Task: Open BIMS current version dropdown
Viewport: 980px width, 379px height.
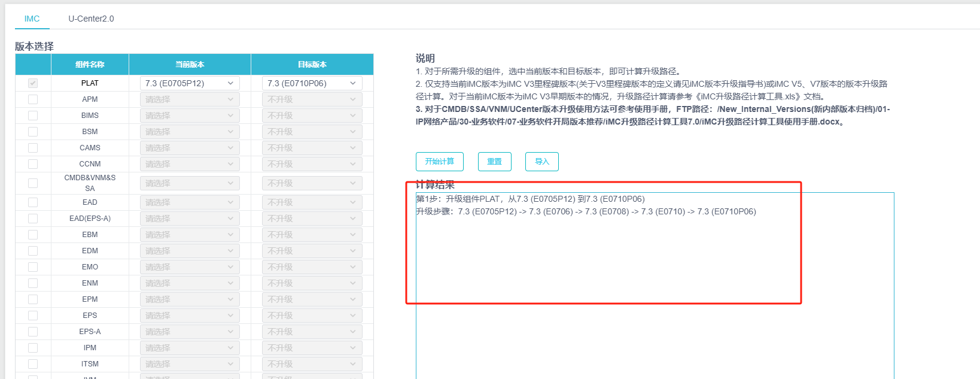Action: [x=190, y=116]
